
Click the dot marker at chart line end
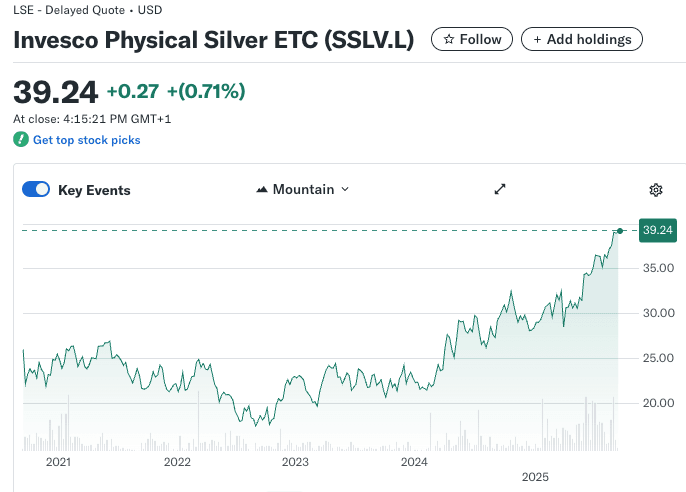point(620,231)
